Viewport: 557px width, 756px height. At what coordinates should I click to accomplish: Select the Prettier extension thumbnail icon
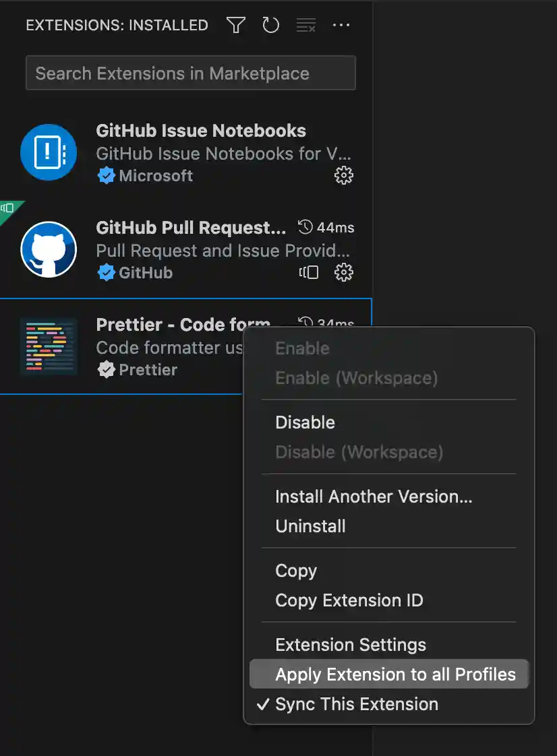click(49, 347)
